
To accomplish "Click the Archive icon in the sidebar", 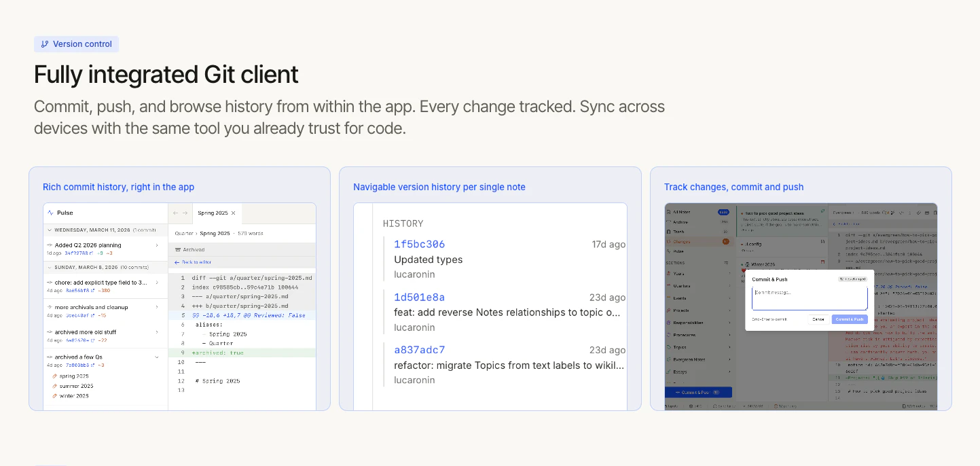I will (668, 222).
